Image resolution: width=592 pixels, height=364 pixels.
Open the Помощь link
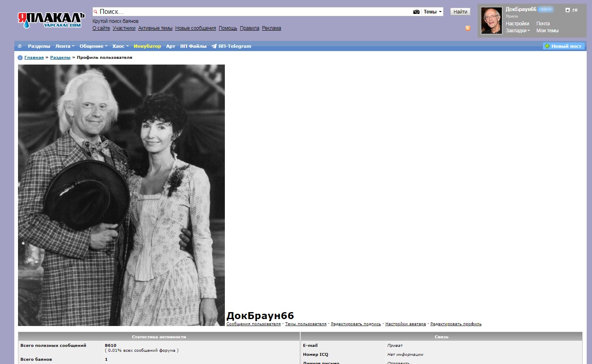(228, 28)
